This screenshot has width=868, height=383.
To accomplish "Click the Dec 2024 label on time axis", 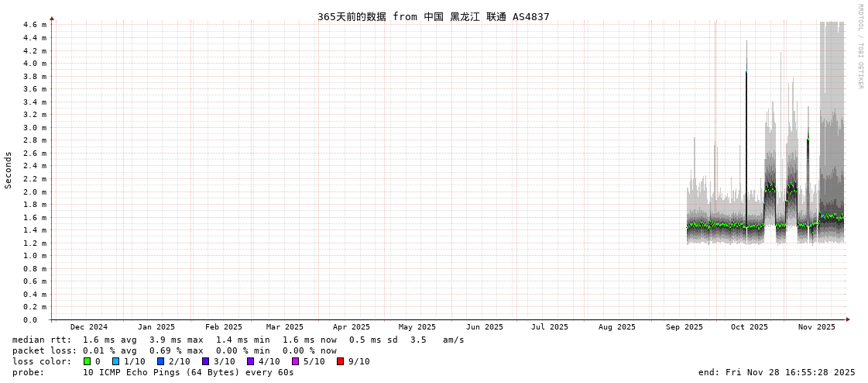I will [89, 327].
